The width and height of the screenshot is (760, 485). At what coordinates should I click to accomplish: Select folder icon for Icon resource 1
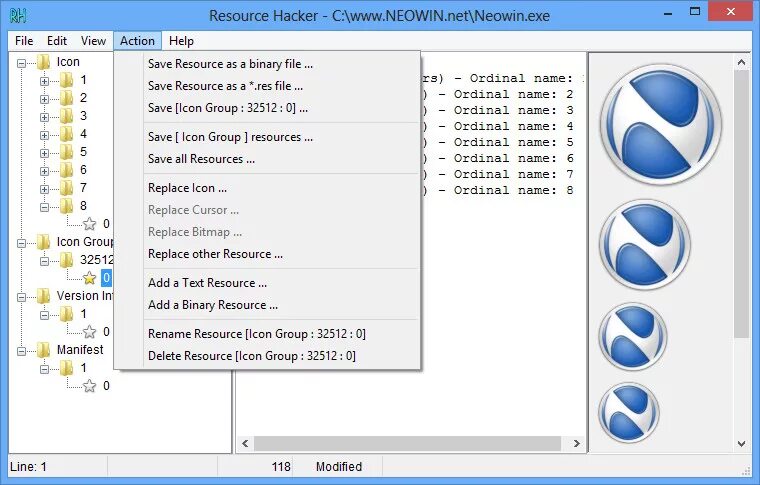(67, 80)
